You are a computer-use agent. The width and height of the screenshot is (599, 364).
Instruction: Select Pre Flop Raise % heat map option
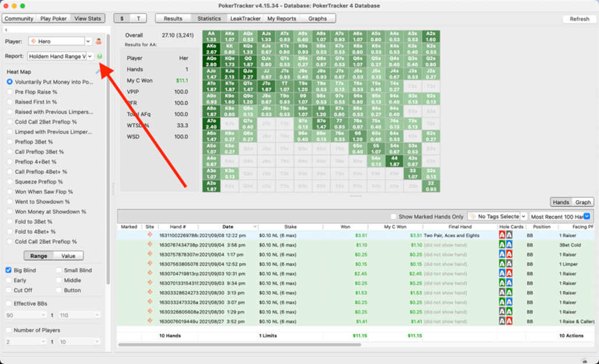pos(9,92)
